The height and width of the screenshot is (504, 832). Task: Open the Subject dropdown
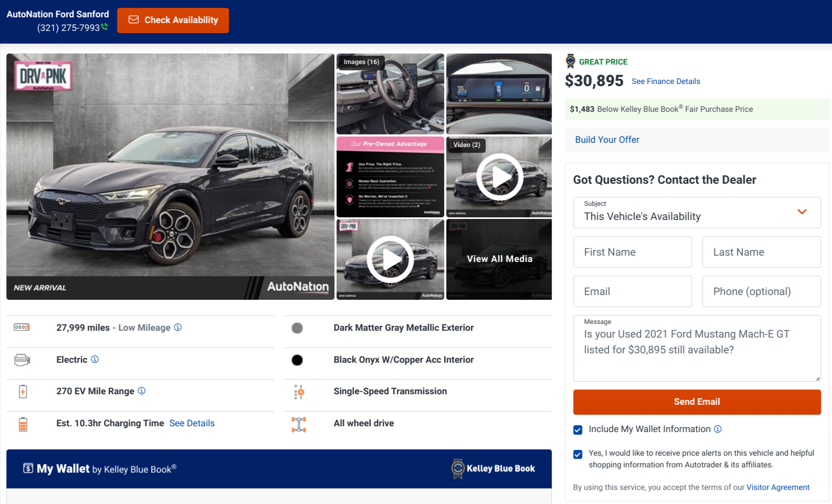click(x=697, y=213)
